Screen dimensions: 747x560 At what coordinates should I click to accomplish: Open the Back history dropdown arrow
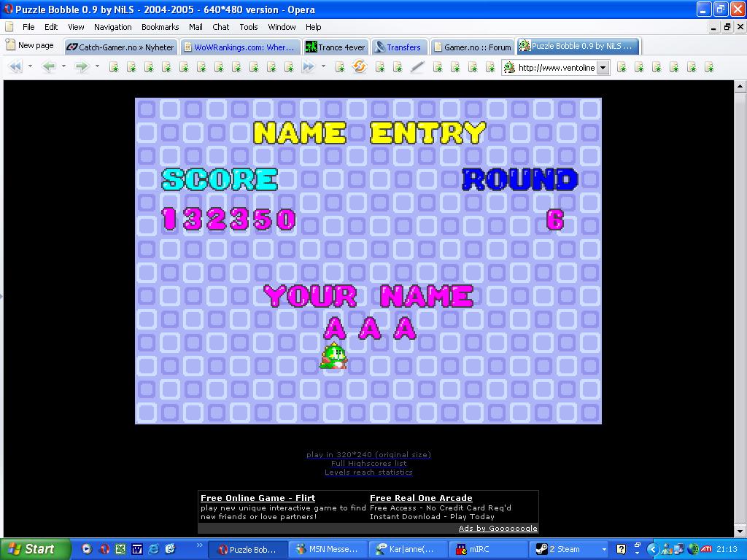63,66
